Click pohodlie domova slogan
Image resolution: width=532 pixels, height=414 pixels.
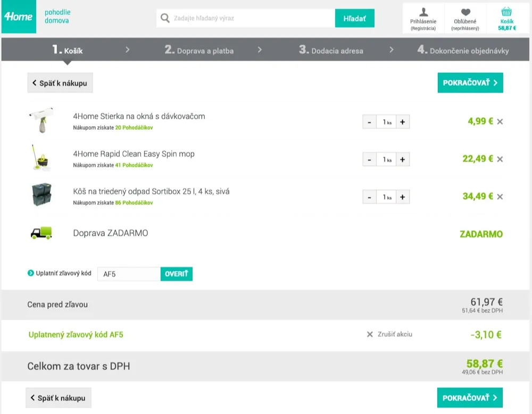point(57,16)
